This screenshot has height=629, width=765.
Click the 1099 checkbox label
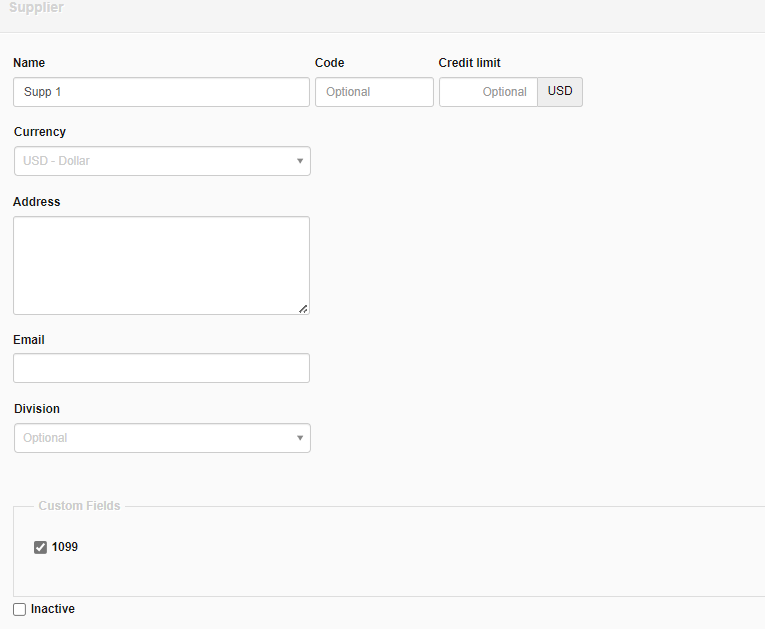pyautogui.click(x=64, y=547)
